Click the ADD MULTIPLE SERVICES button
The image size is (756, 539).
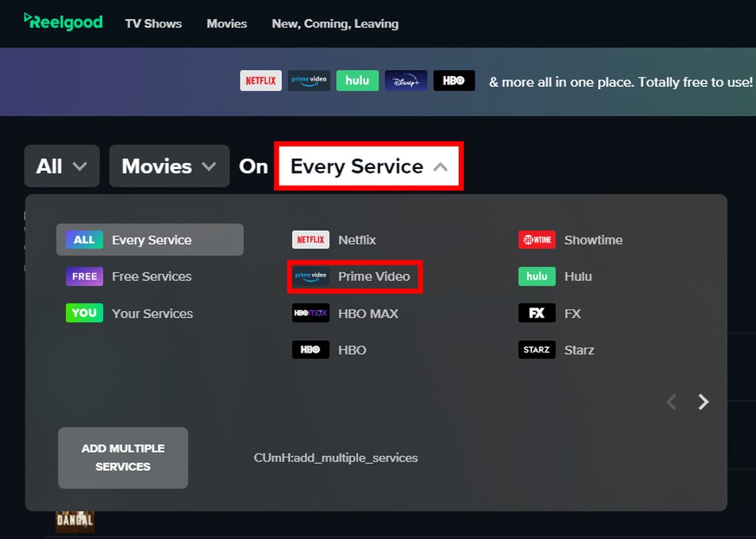[x=122, y=458]
